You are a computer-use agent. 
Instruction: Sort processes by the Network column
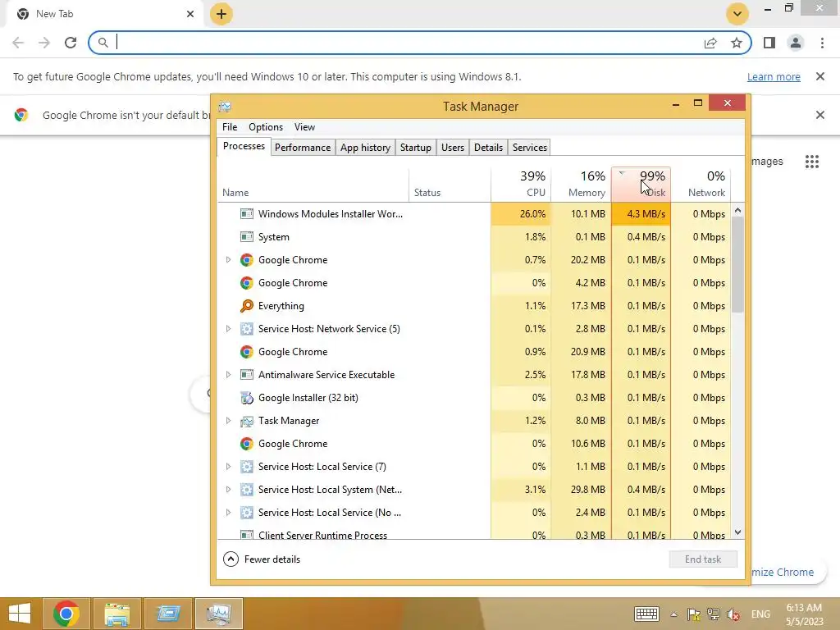tap(701, 185)
